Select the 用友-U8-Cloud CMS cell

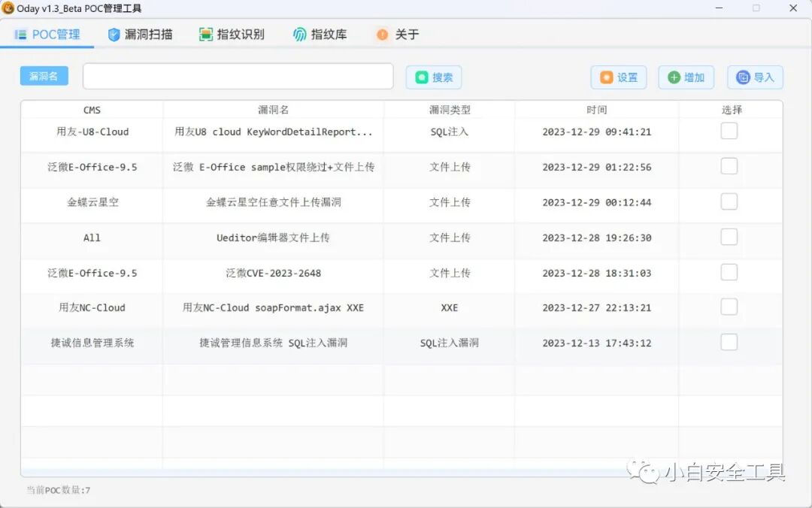coord(92,132)
